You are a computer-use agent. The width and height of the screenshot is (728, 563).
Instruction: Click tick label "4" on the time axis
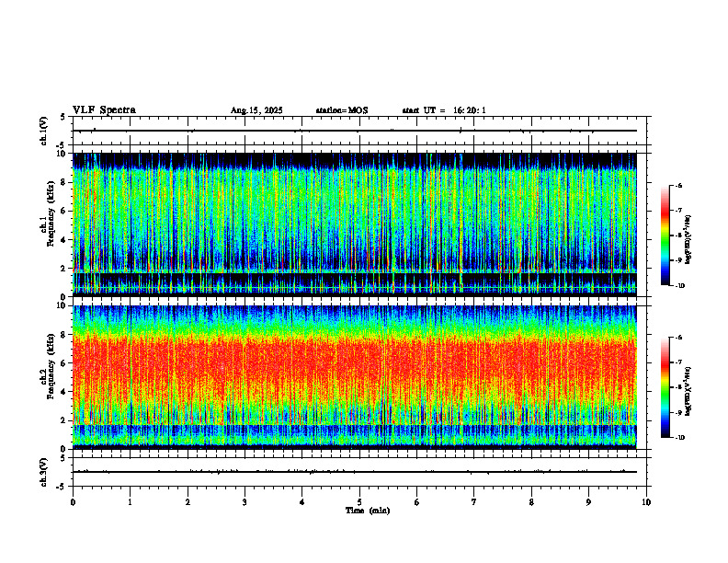pos(302,502)
